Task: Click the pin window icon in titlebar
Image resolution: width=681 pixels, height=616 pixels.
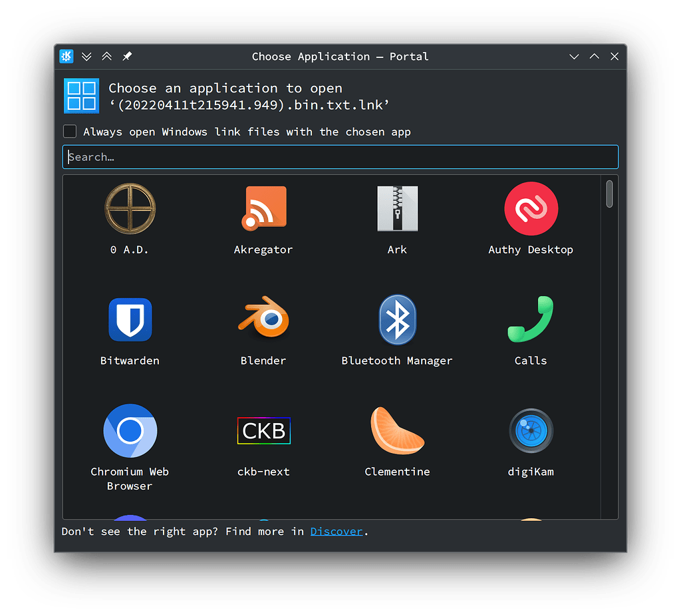Action: pyautogui.click(x=127, y=57)
